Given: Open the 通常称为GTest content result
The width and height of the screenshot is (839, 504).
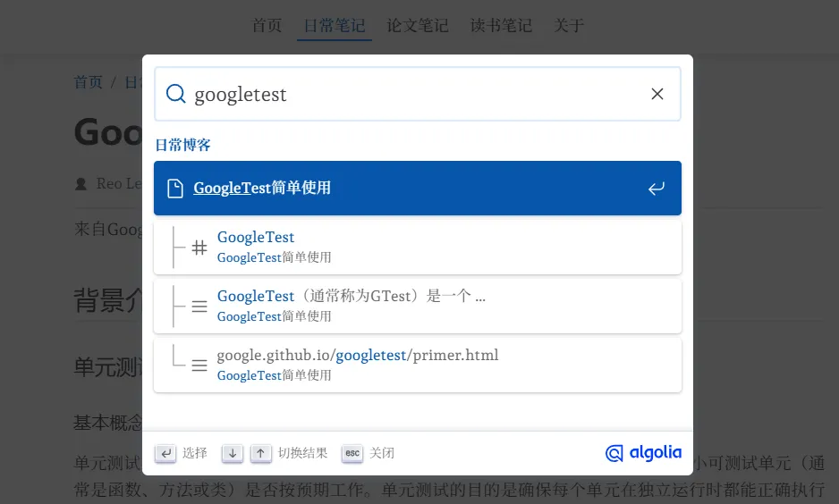Looking at the screenshot, I should click(x=418, y=307).
